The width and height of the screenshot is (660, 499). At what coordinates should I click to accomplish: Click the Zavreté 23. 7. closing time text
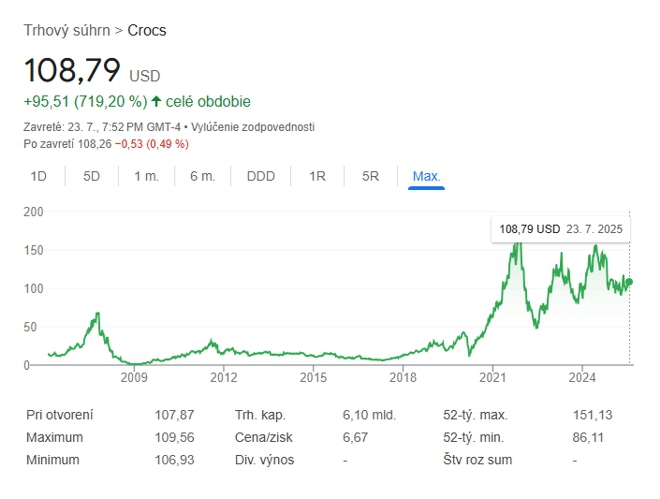(x=101, y=127)
